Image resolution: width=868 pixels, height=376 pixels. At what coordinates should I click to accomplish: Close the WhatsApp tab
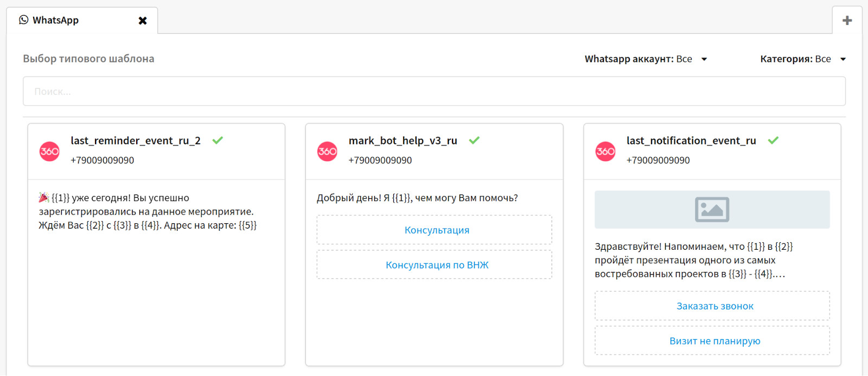point(143,21)
